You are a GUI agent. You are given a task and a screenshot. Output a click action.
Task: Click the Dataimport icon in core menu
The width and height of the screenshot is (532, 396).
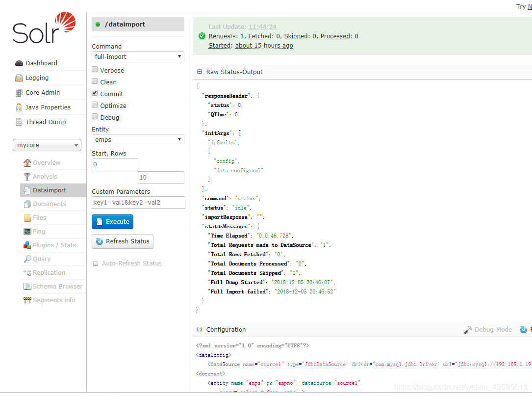tap(27, 190)
